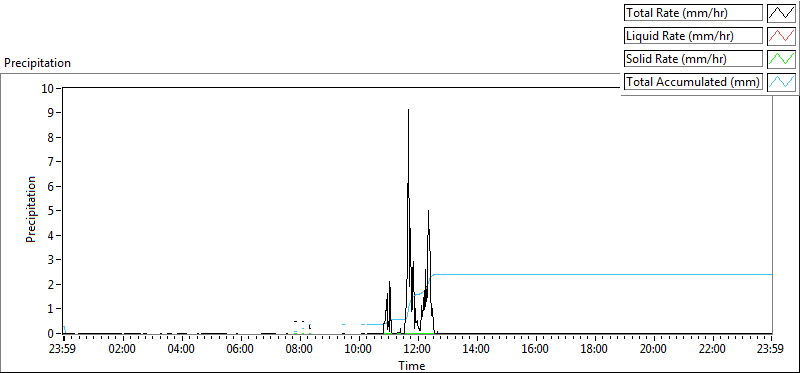Click the y-axis value 5

tap(52, 211)
